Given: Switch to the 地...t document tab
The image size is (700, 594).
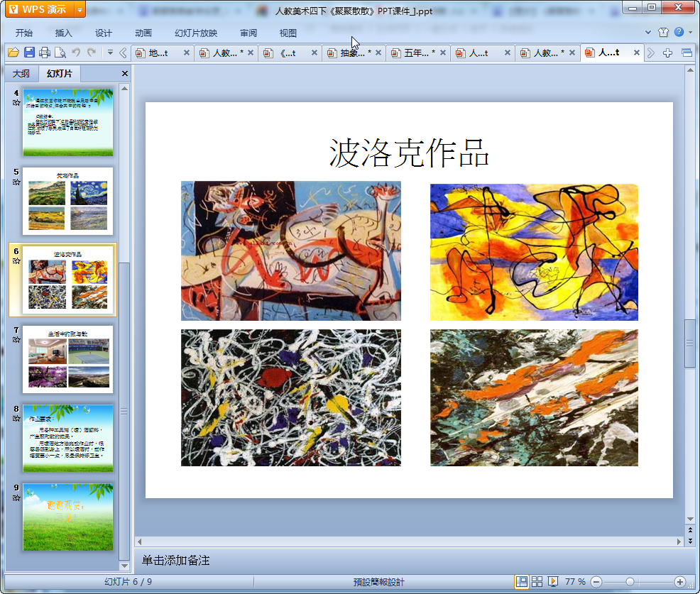Looking at the screenshot, I should point(158,53).
